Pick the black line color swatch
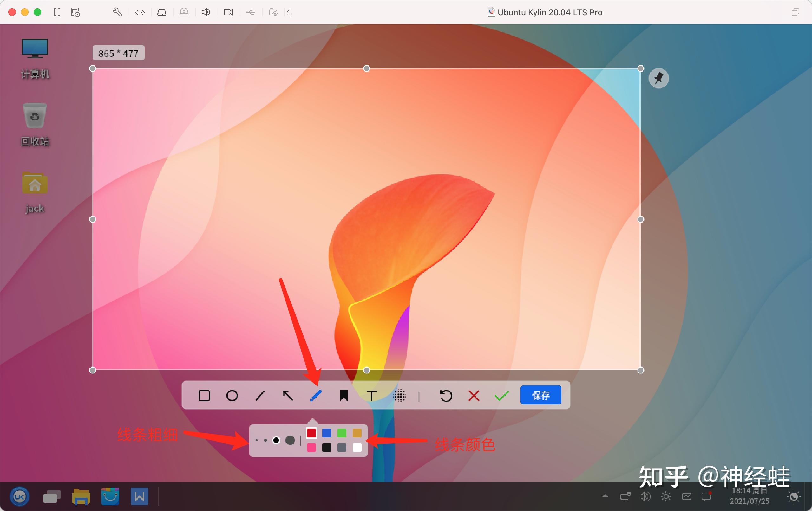 [x=326, y=448]
